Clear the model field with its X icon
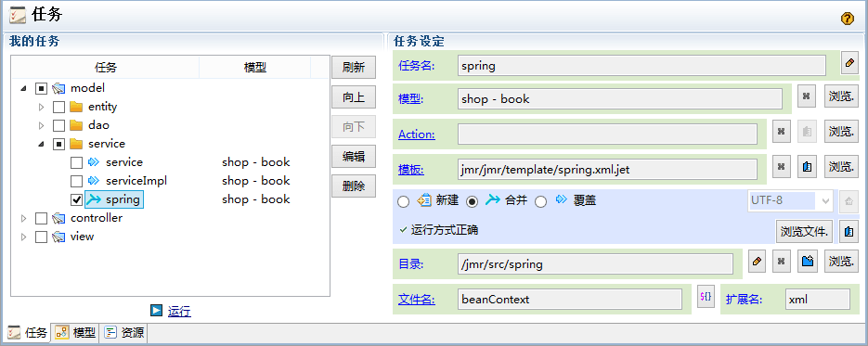Viewport: 868px width, 346px height. point(807,96)
